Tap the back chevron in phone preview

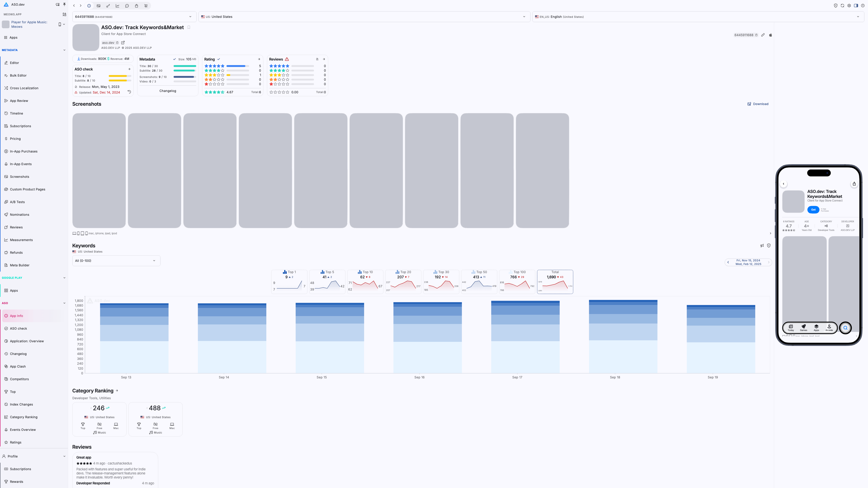coord(784,184)
